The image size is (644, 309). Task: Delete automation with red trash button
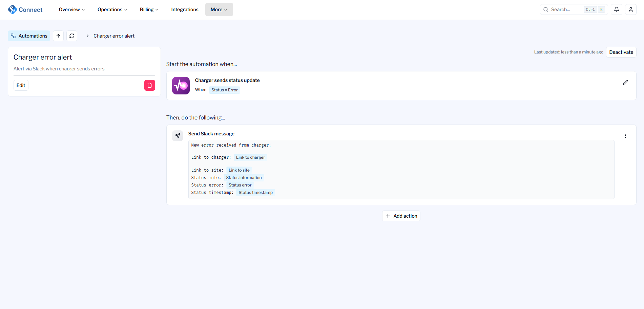pyautogui.click(x=149, y=85)
